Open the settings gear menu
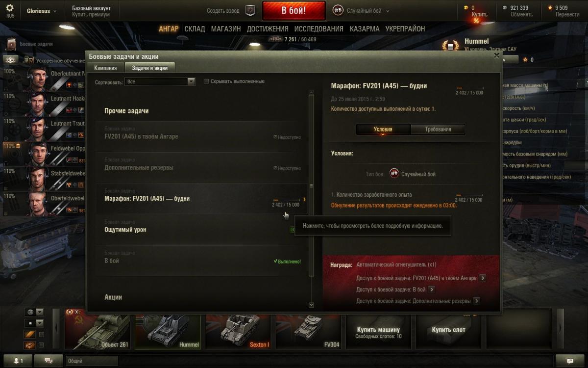 click(10, 10)
